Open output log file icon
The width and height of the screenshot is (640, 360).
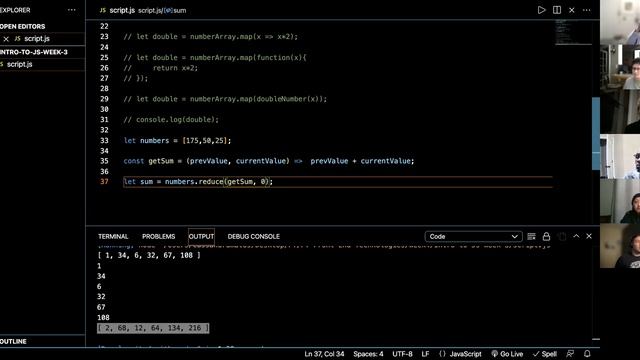[x=562, y=236]
